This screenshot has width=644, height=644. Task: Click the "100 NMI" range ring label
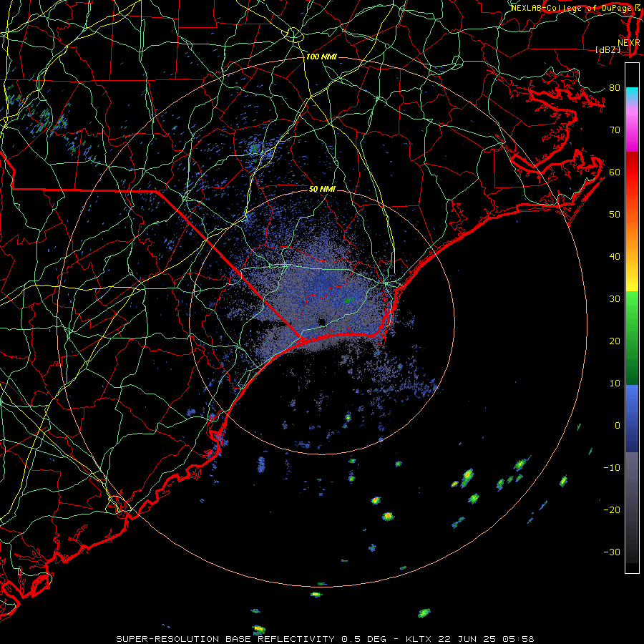click(x=321, y=57)
